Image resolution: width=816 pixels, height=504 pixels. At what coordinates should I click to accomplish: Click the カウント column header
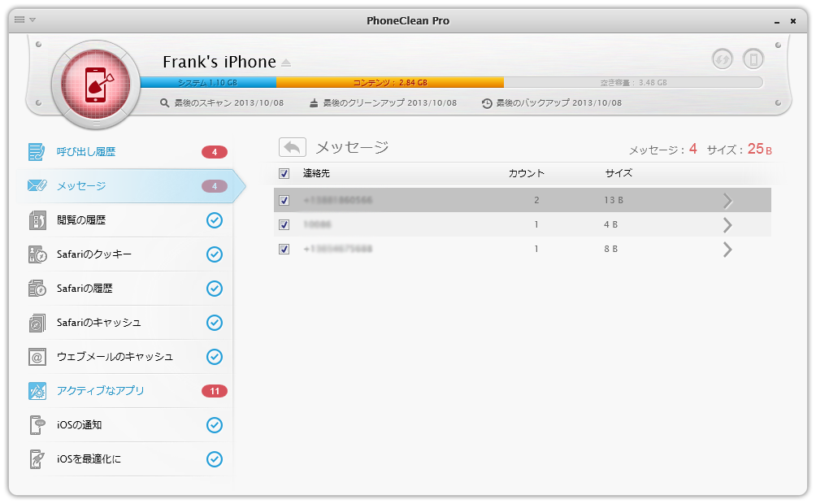(x=527, y=173)
